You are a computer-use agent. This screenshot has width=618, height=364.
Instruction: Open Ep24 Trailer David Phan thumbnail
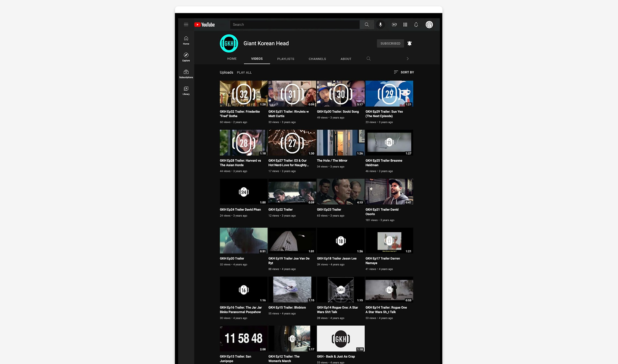pos(243,191)
